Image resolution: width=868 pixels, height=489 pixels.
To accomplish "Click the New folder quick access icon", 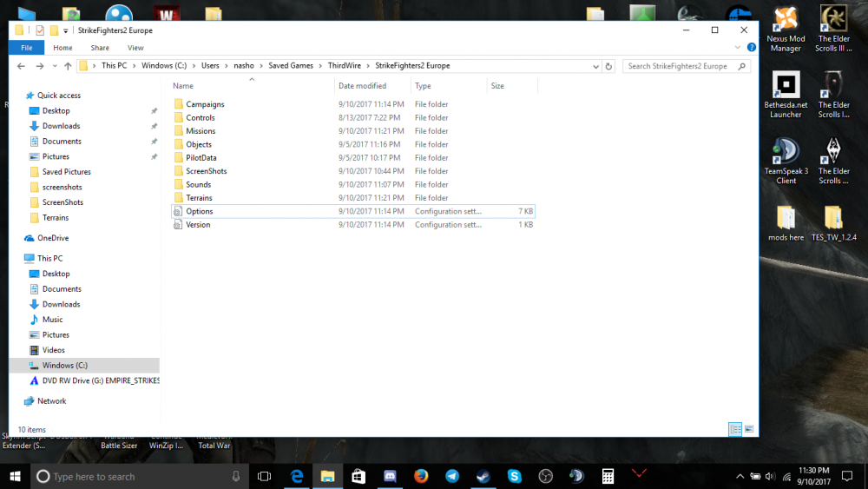I will 54,30.
